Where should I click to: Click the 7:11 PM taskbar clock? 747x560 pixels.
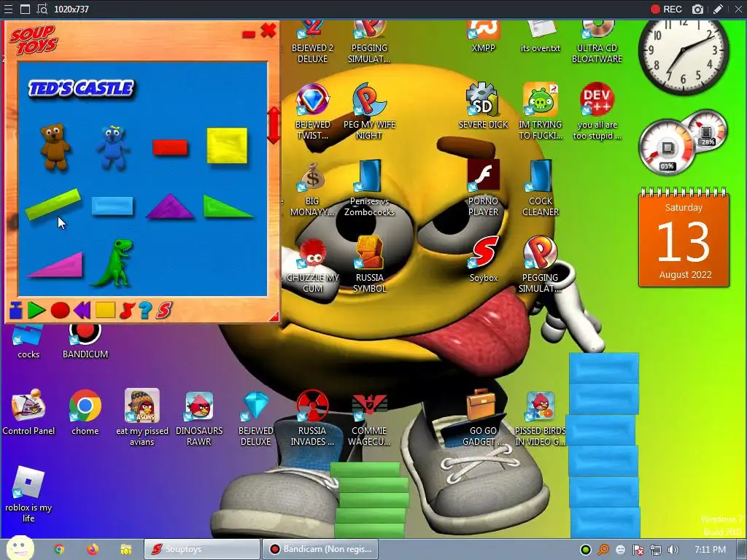click(710, 550)
